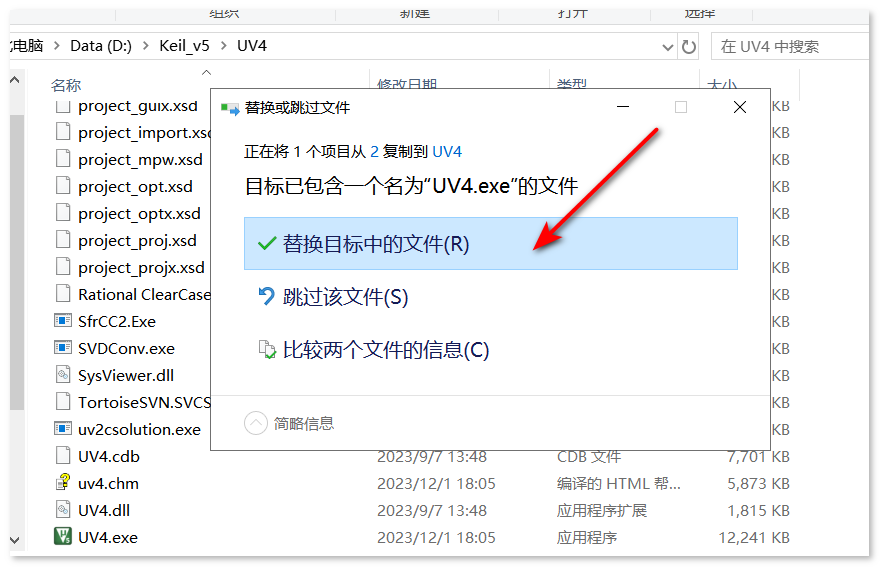Click the compare files document icon
This screenshot has height=567, width=880.
(267, 350)
